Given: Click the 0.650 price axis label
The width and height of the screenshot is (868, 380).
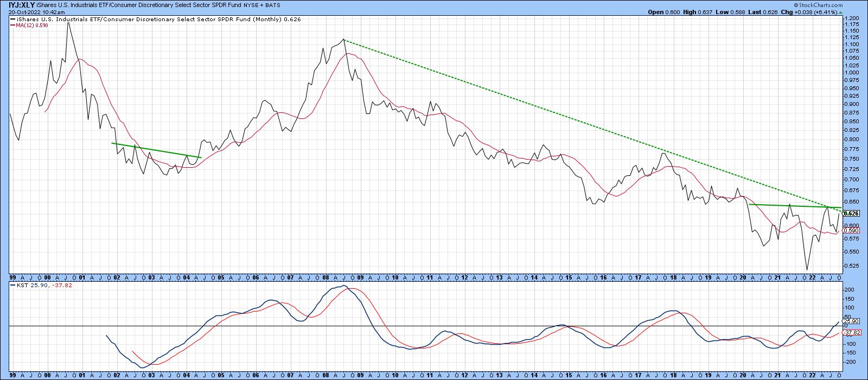Looking at the screenshot, I should (x=852, y=201).
